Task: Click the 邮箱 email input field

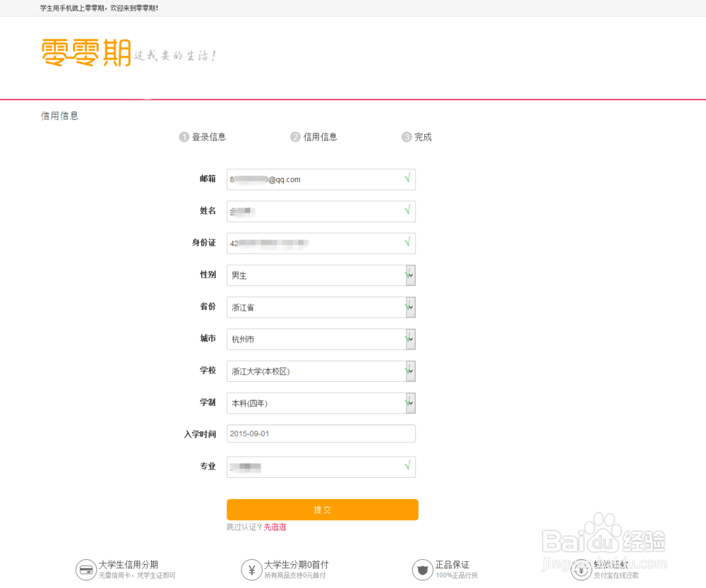Action: click(321, 179)
